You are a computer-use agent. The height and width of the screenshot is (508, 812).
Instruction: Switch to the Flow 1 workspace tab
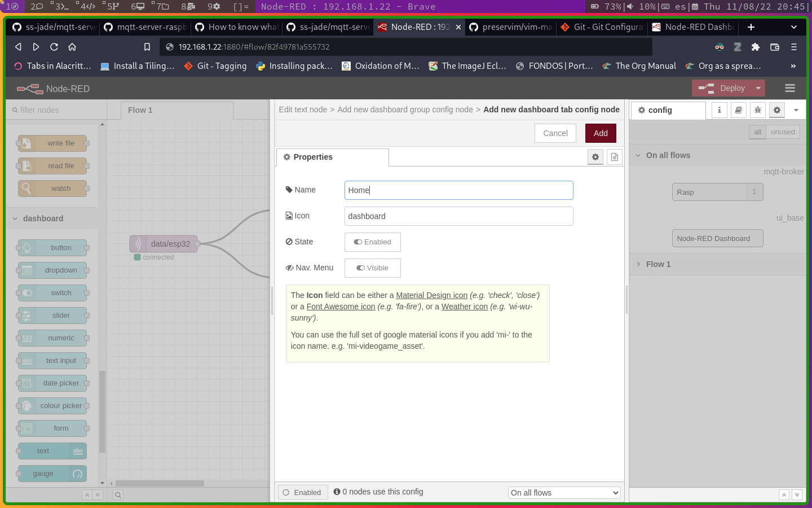(140, 110)
